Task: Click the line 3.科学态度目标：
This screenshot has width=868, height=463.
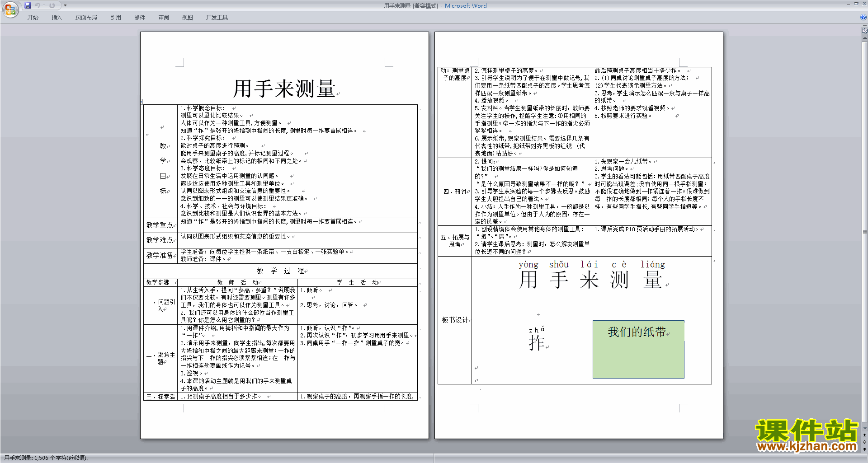Action: click(x=203, y=168)
